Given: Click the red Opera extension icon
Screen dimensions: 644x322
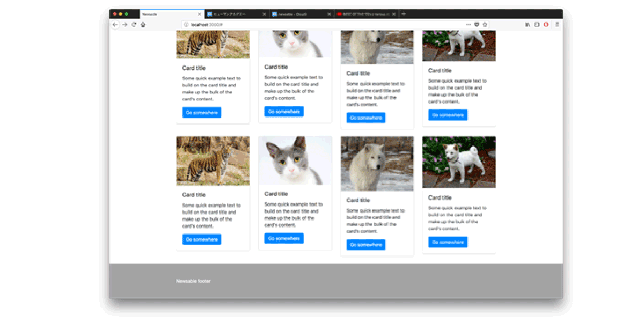Looking at the screenshot, I should click(x=546, y=25).
